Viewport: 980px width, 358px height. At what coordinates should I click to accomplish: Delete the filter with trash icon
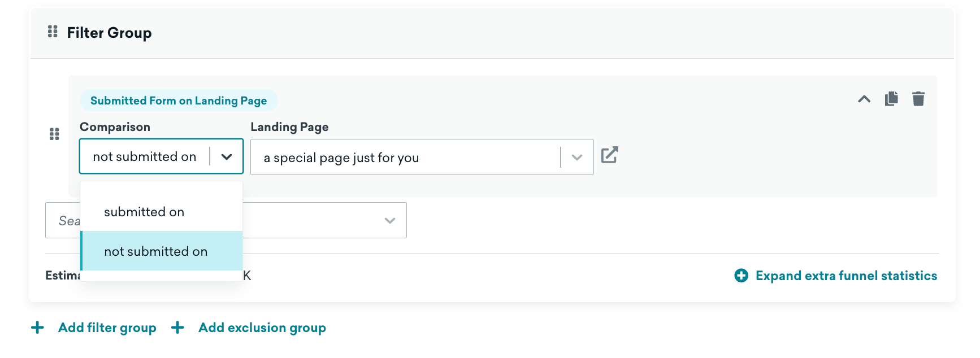pos(918,99)
